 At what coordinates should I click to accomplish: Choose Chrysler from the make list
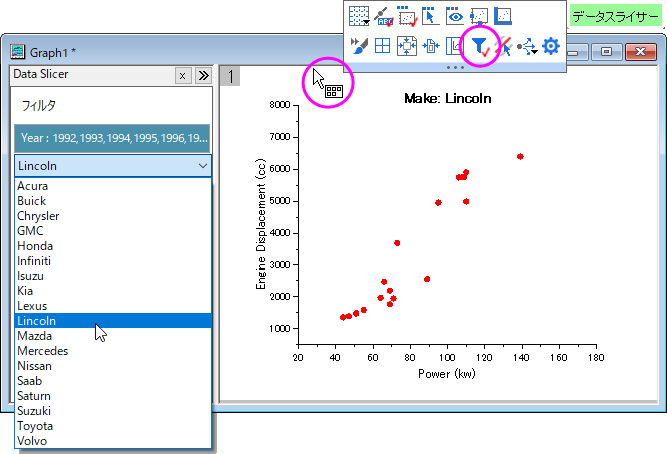113,216
